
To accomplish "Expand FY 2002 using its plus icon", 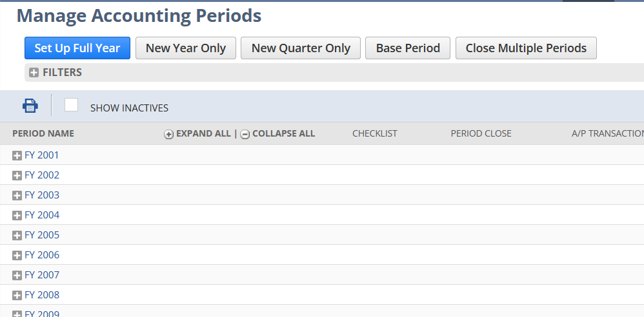I will tap(17, 175).
